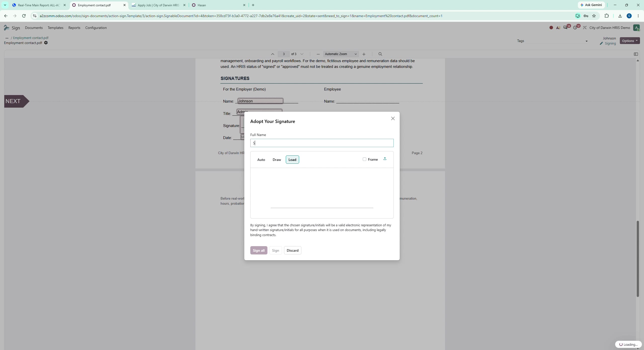
Task: Click the Employment contact.pdf breadcrumb link
Action: 31,38
